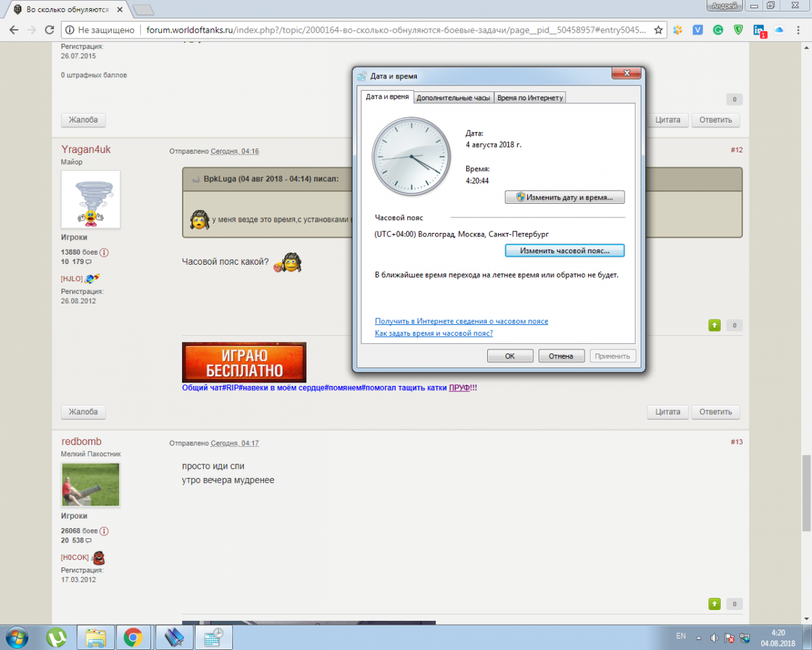Open Chrome's three-dot menu
The height and width of the screenshot is (650, 812).
[x=799, y=30]
